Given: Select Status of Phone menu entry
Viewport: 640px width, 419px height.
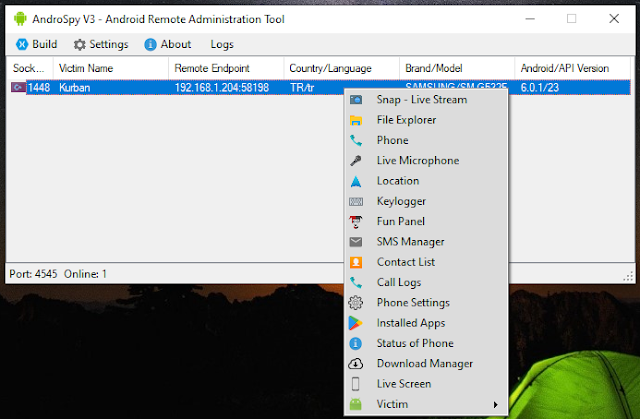Looking at the screenshot, I should pos(426,344).
